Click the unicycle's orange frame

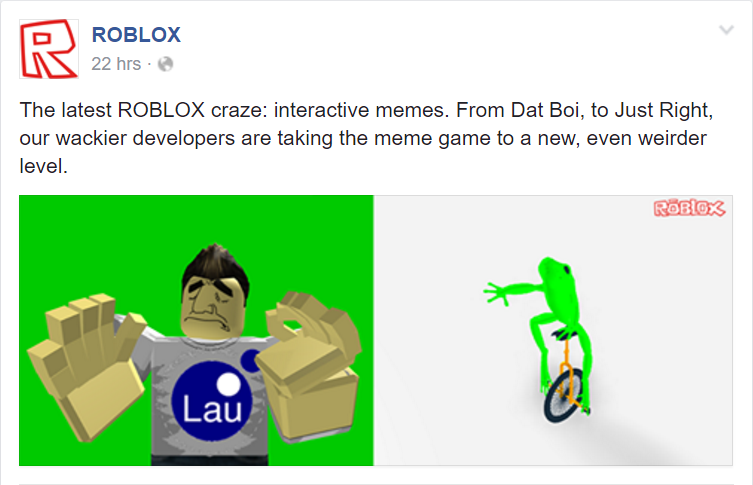click(x=568, y=372)
